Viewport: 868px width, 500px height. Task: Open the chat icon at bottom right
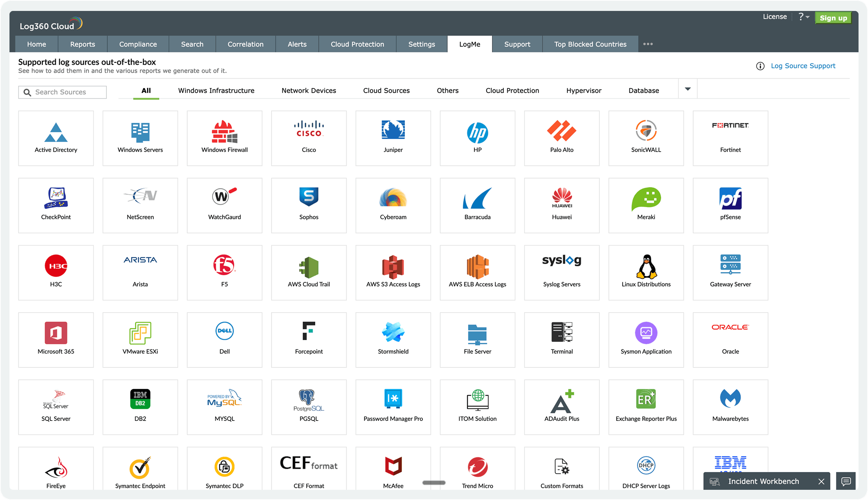pyautogui.click(x=846, y=481)
